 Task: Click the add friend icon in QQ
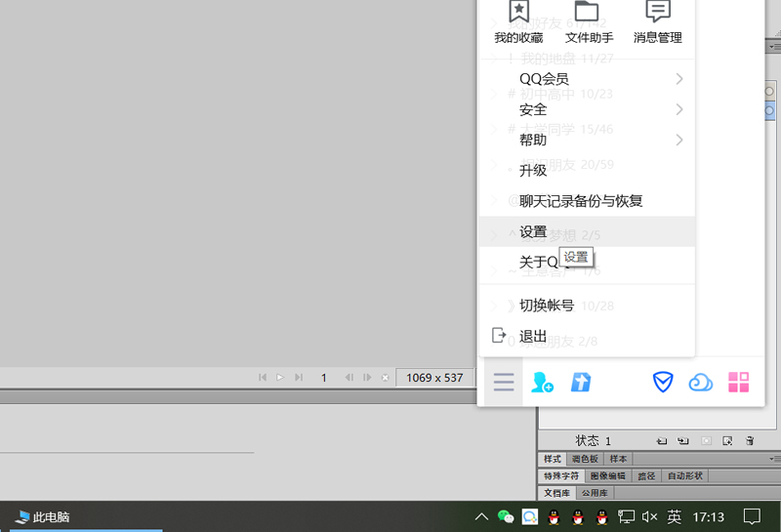tap(542, 382)
